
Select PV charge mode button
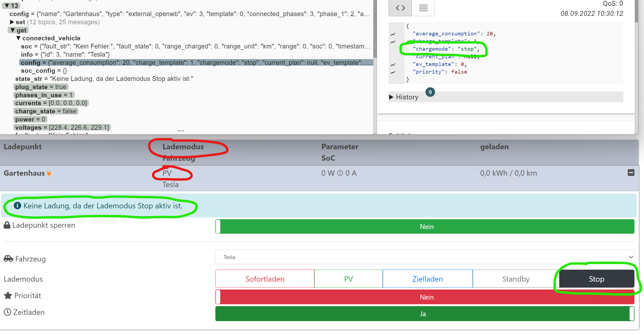348,279
